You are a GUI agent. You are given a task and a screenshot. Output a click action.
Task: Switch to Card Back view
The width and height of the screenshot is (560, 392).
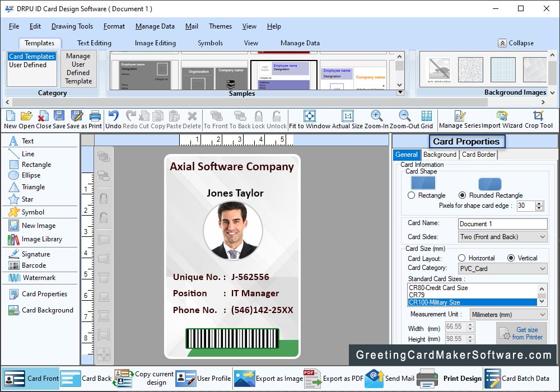click(86, 379)
